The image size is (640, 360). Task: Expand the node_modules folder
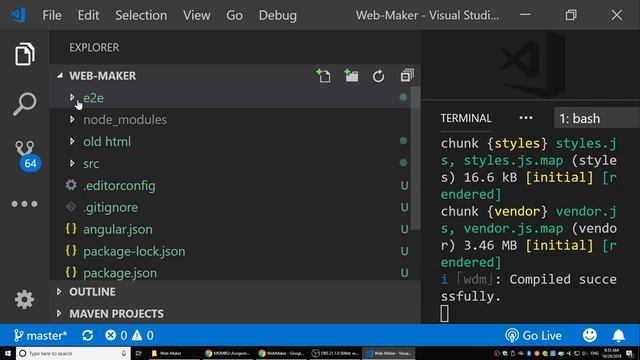coord(72,120)
